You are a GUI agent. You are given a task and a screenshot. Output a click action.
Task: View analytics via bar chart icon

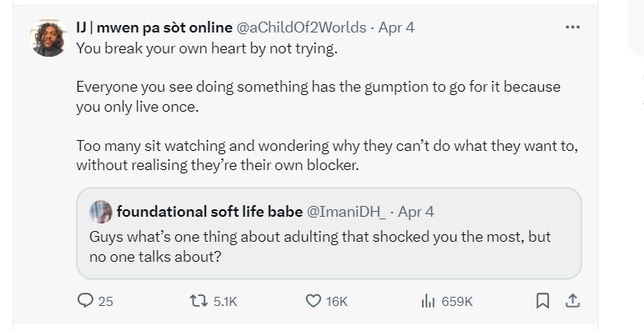(x=428, y=302)
